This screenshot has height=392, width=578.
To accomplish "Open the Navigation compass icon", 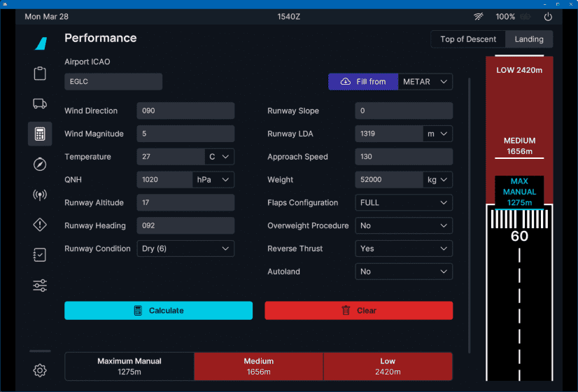I will [40, 164].
